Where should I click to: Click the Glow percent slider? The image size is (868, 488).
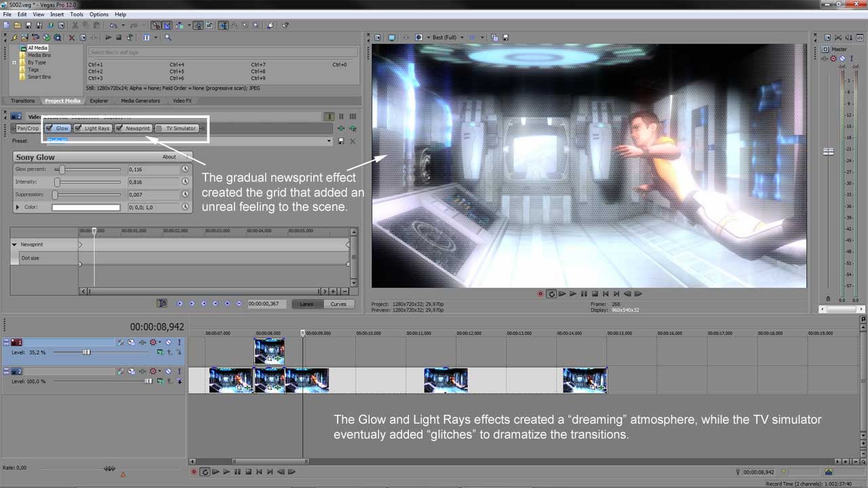tap(87, 169)
